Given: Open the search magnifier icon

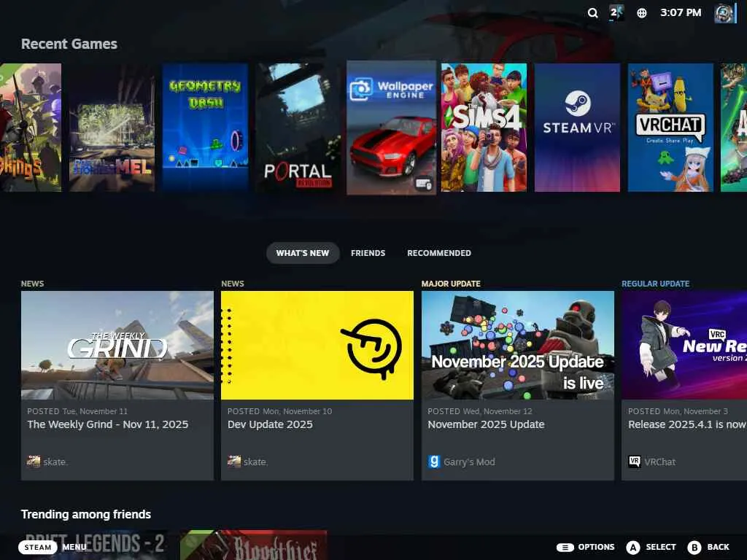Looking at the screenshot, I should [x=592, y=13].
